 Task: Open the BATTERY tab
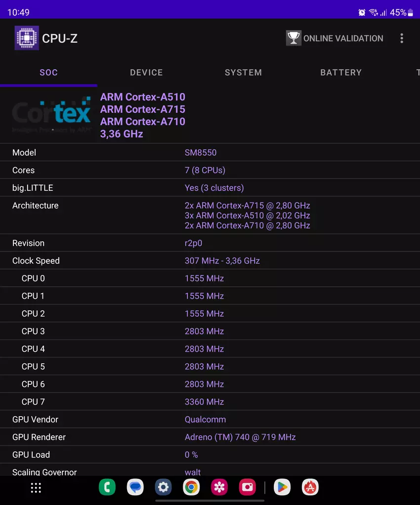click(341, 72)
